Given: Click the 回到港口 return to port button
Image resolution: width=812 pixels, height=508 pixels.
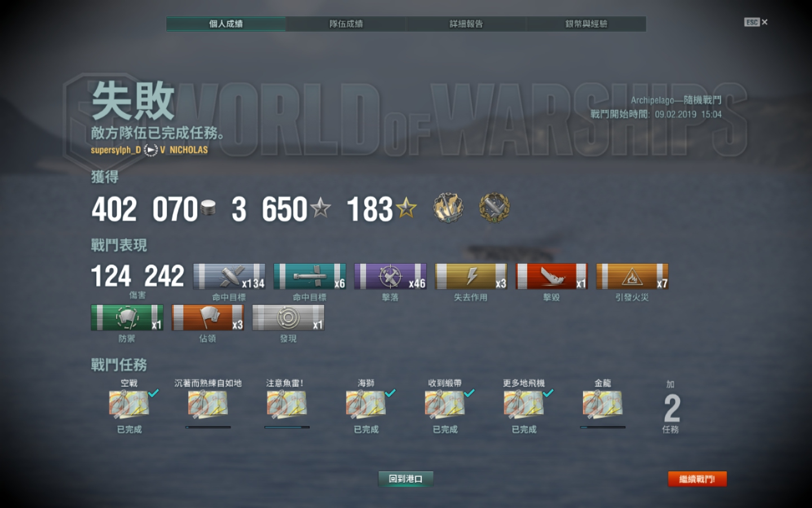Looking at the screenshot, I should [405, 479].
